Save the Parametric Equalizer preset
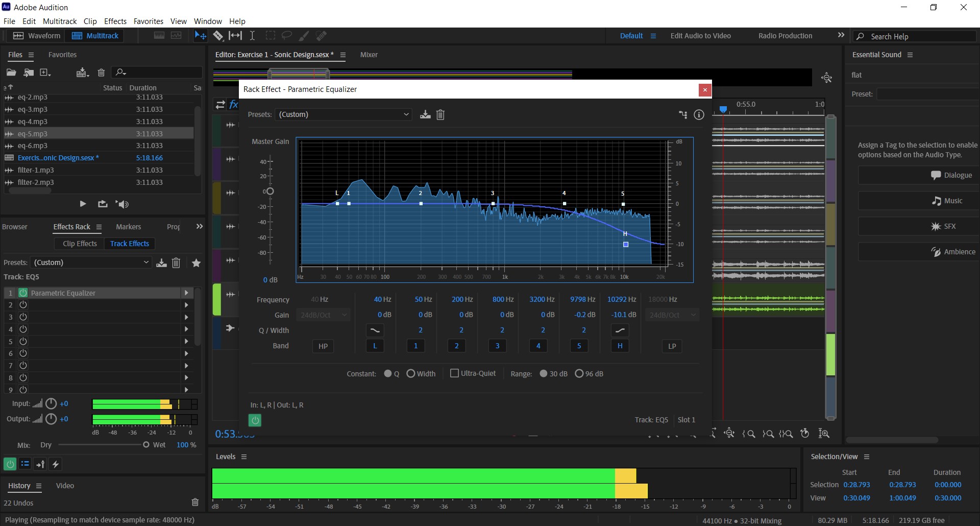Screen dimensions: 980x526 (x=425, y=114)
